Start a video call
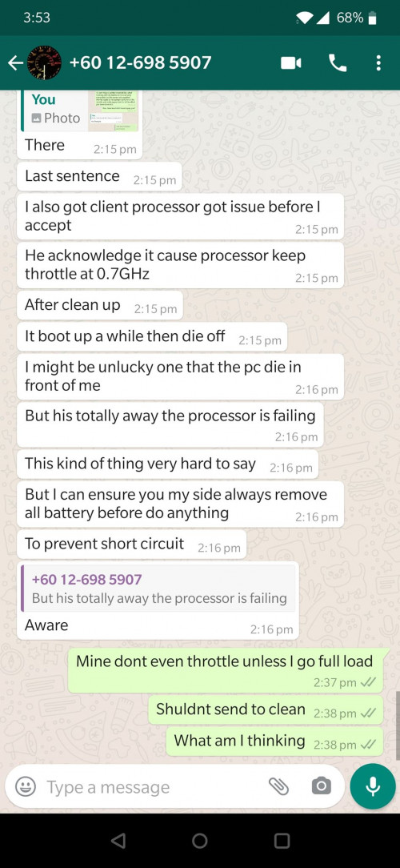The image size is (400, 868). [x=291, y=63]
